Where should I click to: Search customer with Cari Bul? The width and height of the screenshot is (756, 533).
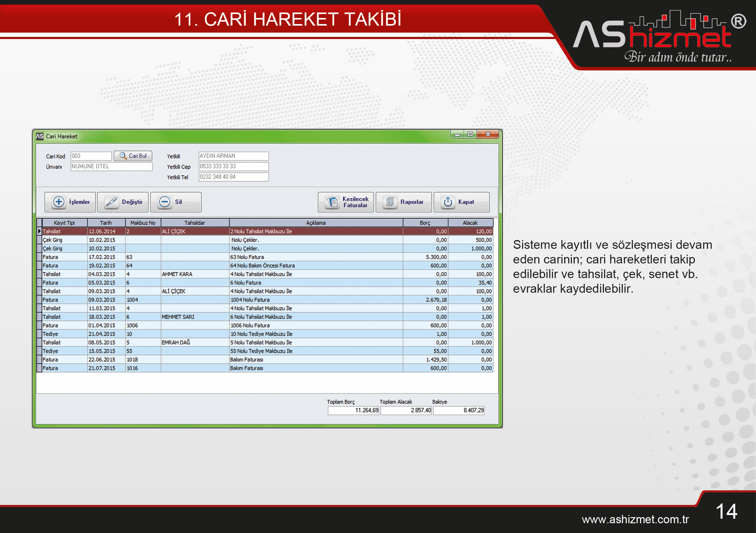point(133,156)
